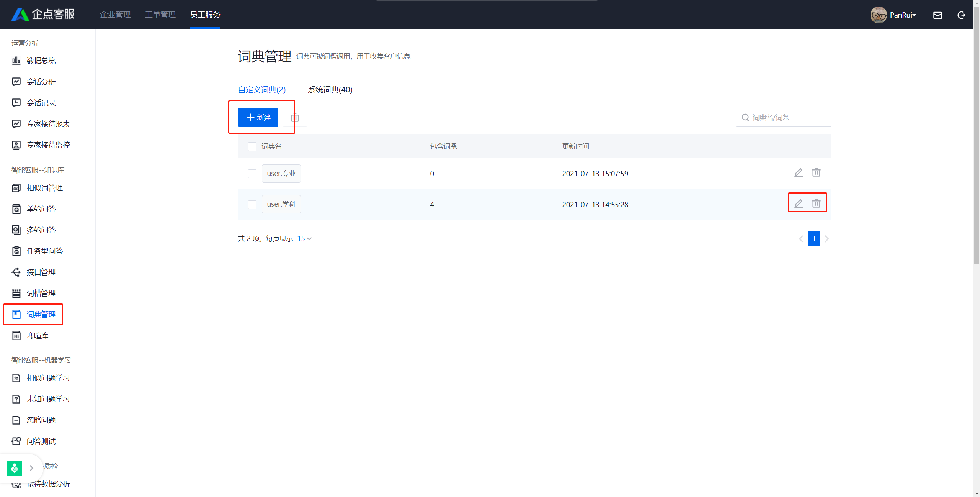
Task: Go to next page arrow in pagination
Action: (x=827, y=239)
